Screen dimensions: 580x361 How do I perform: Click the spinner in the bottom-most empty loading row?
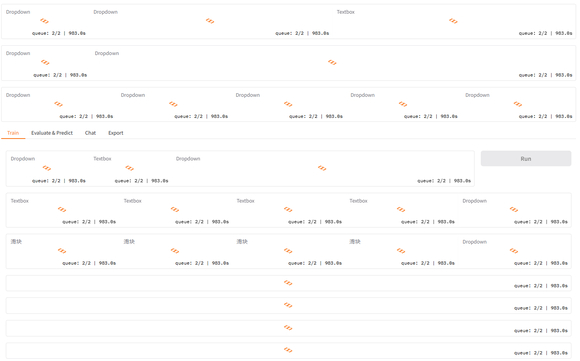click(x=288, y=350)
